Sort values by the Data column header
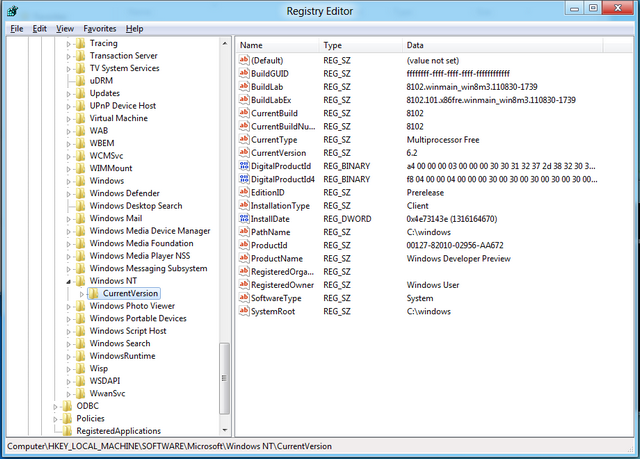 pos(502,45)
